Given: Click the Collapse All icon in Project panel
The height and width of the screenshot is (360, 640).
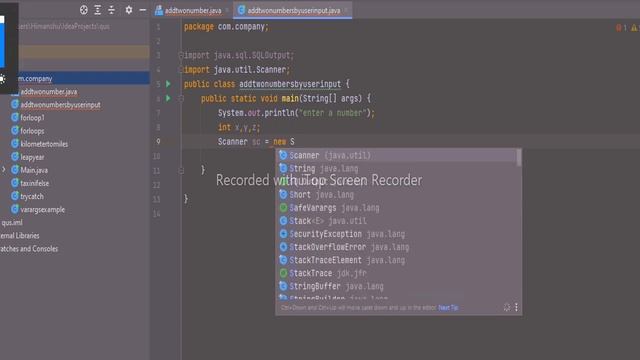Looking at the screenshot, I should pos(111,10).
